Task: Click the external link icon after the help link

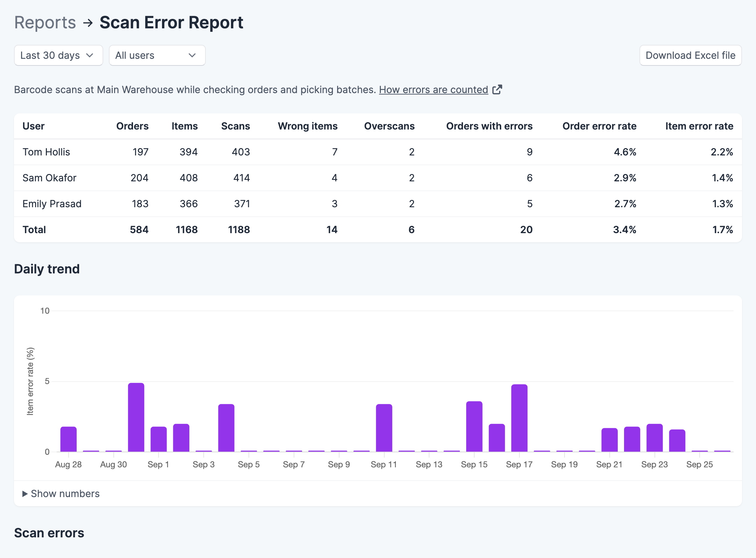Action: pyautogui.click(x=497, y=90)
